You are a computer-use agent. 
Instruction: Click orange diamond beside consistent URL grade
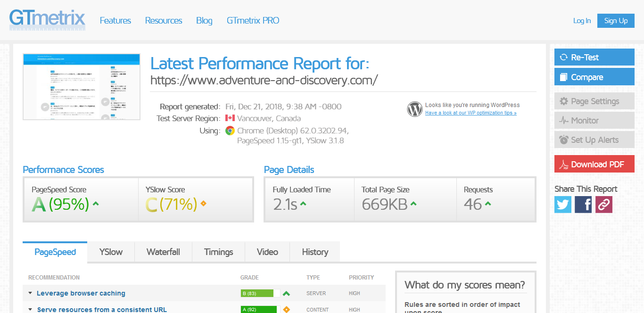pyautogui.click(x=286, y=310)
